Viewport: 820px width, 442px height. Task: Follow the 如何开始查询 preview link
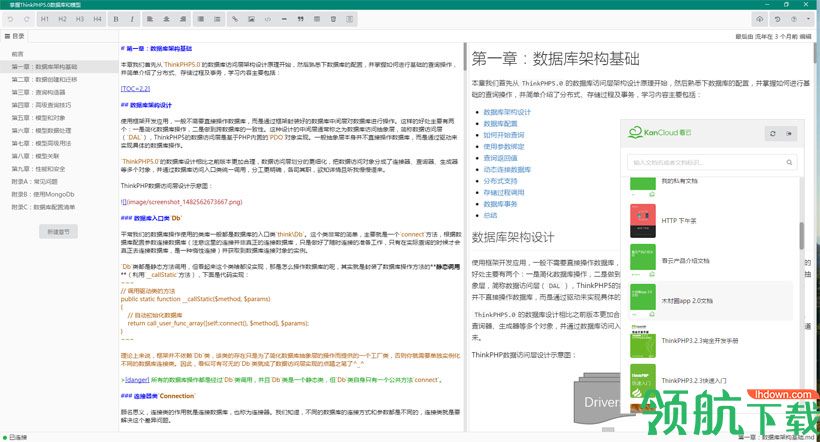coord(504,135)
